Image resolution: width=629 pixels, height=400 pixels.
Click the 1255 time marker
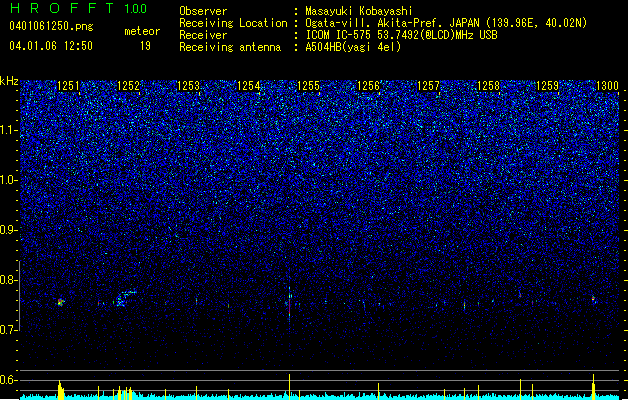[308, 86]
